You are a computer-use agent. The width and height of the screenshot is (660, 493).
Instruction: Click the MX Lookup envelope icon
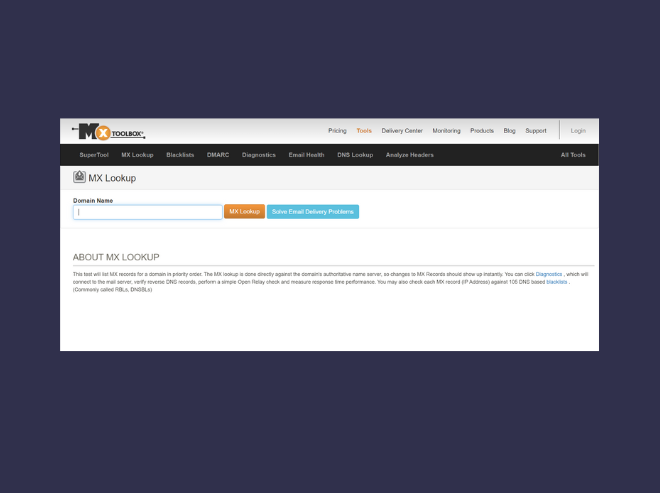point(79,177)
